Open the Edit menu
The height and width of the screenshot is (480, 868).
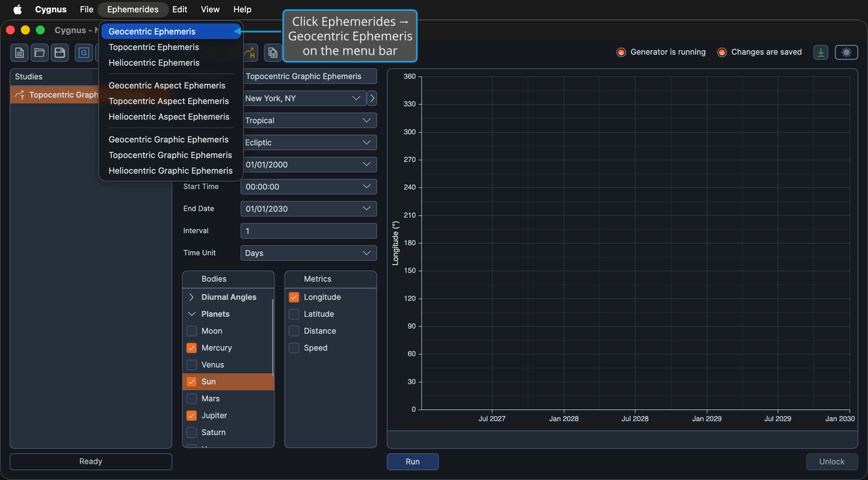179,10
